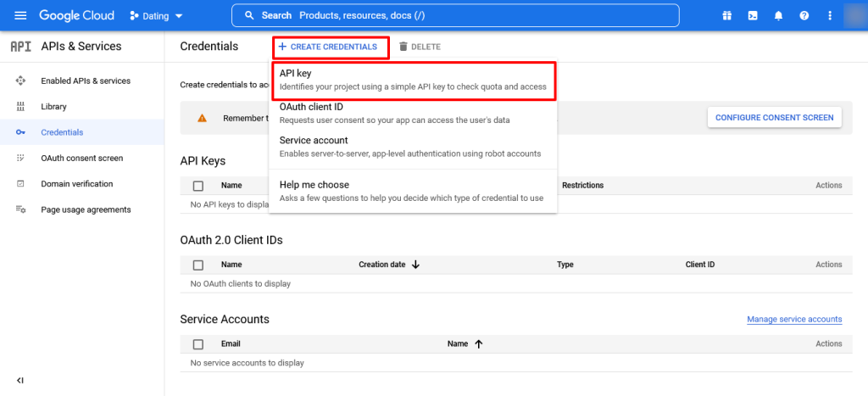Open the Dating project selector dropdown
This screenshot has width=868, height=396.
[160, 15]
